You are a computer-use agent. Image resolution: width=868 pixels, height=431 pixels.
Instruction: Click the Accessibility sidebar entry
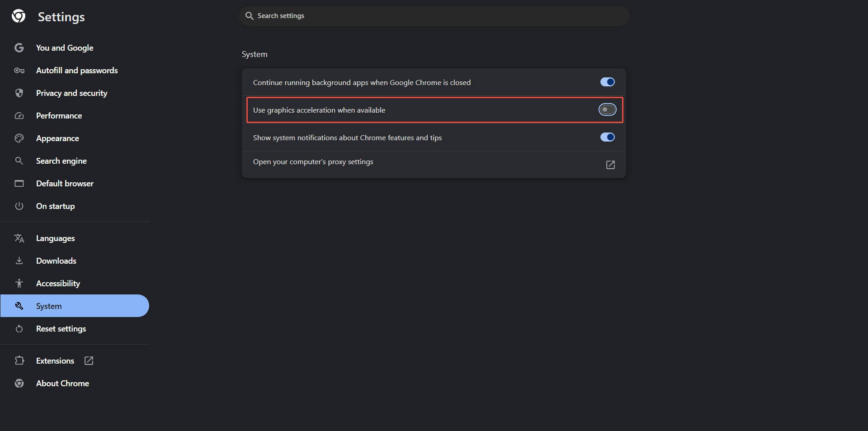click(58, 283)
